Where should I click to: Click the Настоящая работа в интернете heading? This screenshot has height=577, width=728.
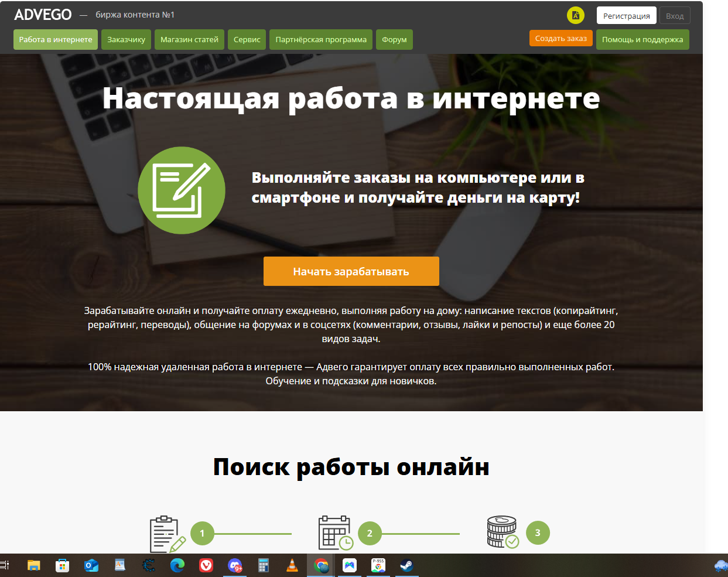pos(351,98)
